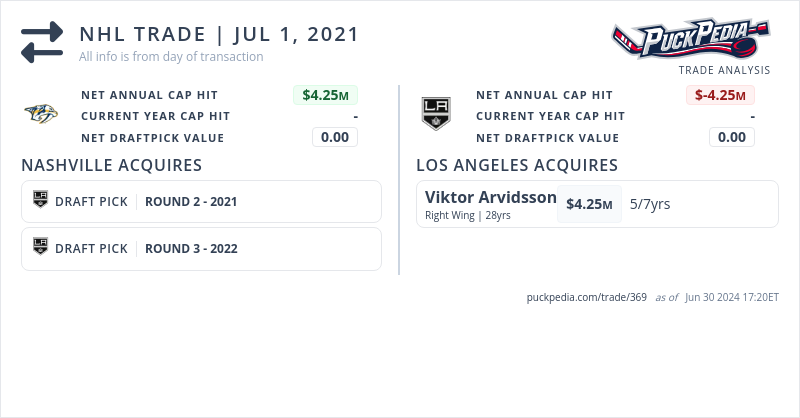Click Kings logo beside Round 3 pick
Image resolution: width=800 pixels, height=418 pixels.
click(x=41, y=248)
